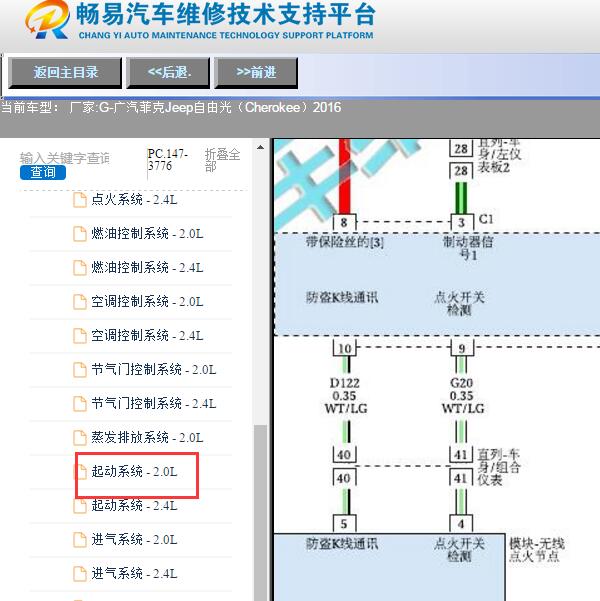Click the 带保险丝的[3] label
The image size is (600, 601).
pos(344,242)
